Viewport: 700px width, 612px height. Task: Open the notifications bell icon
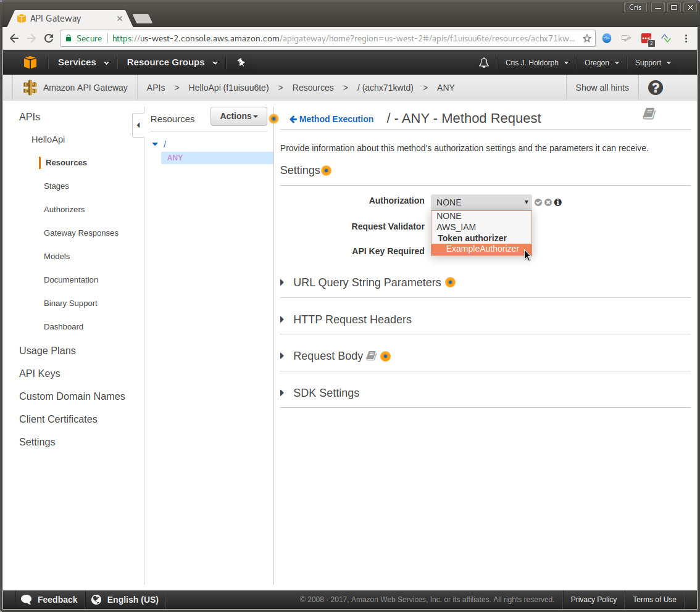click(483, 63)
